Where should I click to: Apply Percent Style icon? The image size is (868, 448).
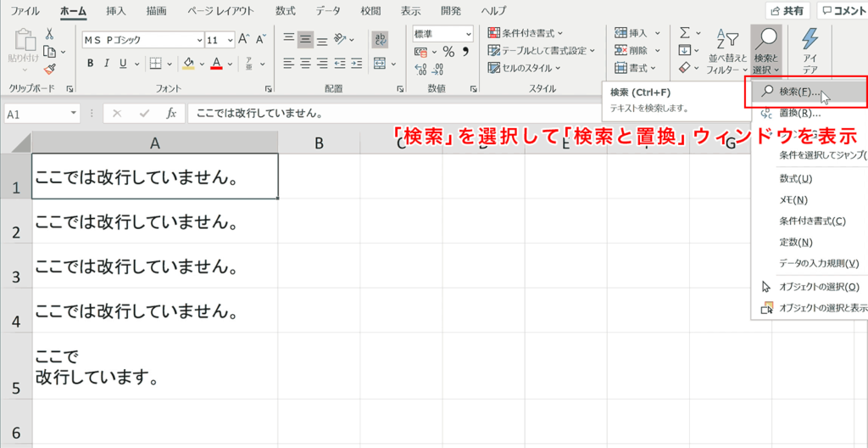448,52
